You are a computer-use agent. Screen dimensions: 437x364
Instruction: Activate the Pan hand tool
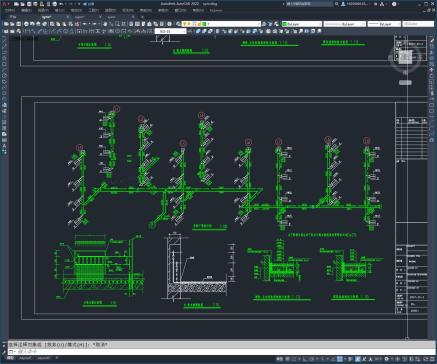104,24
